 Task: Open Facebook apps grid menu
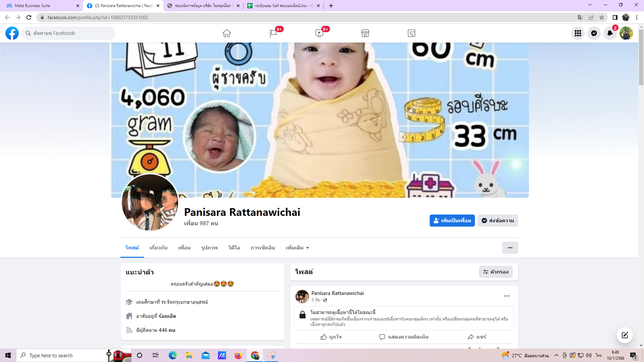pos(578,33)
